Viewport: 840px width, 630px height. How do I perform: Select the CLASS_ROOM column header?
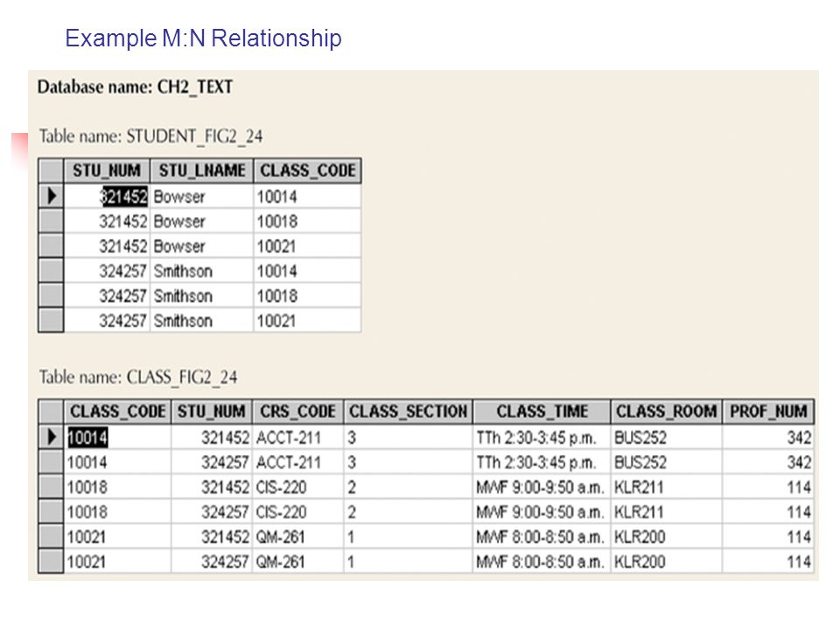(667, 411)
